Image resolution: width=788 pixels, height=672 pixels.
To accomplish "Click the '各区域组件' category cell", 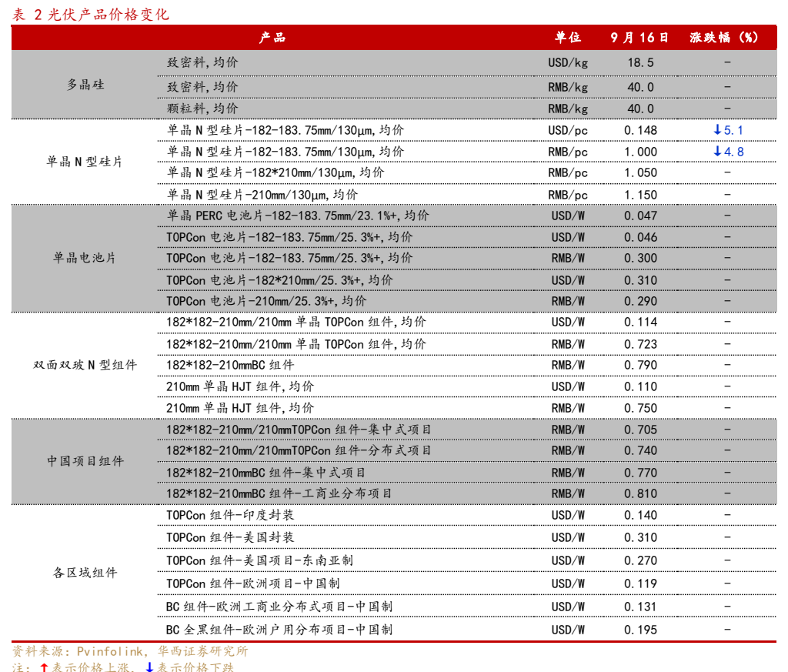I will coord(85,573).
